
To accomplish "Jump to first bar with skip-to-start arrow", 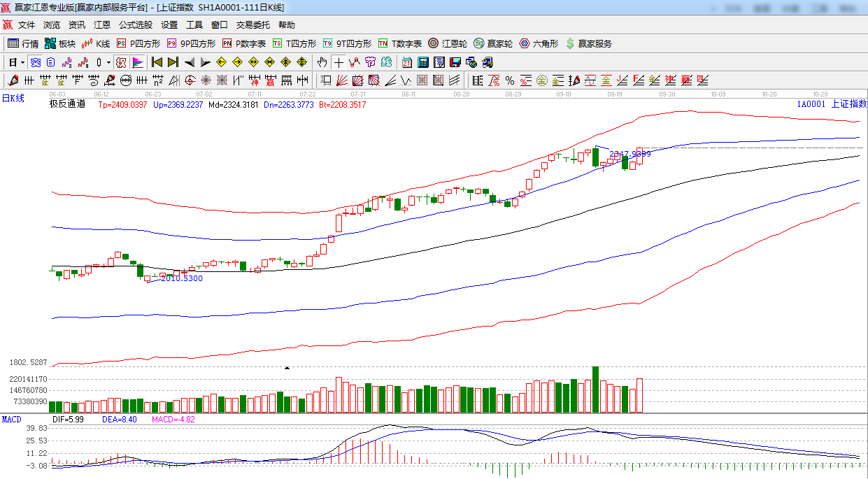I will pyautogui.click(x=157, y=62).
